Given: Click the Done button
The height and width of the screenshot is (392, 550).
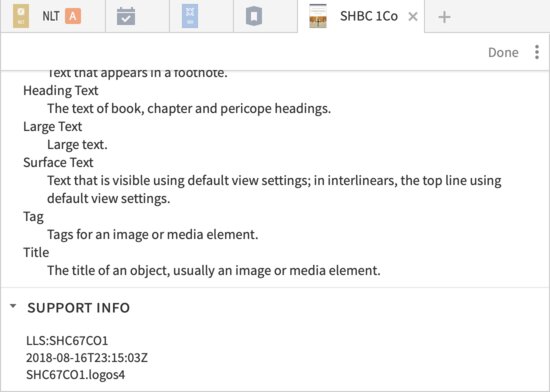Looking at the screenshot, I should pos(503,52).
